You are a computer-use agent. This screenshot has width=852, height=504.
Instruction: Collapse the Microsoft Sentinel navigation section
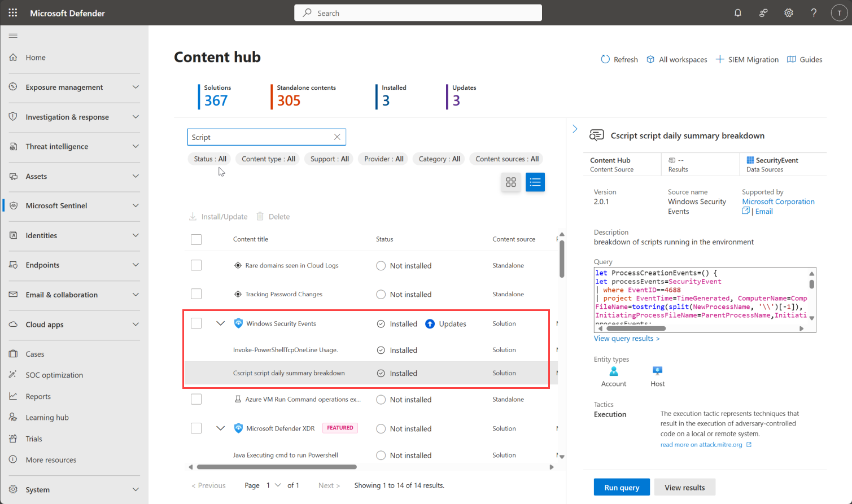click(x=136, y=205)
